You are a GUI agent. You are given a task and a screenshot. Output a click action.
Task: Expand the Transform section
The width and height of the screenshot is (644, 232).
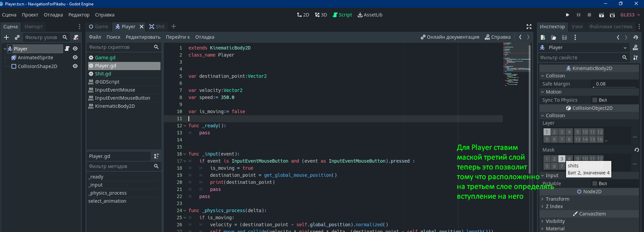coord(557,199)
